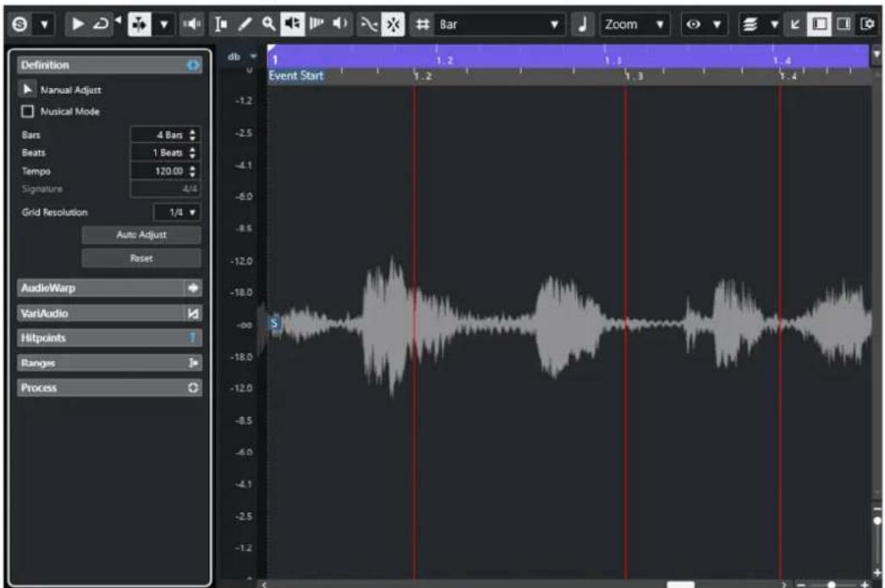This screenshot has width=885, height=588.
Task: Click the S snap point marker on waveform
Action: 274,323
